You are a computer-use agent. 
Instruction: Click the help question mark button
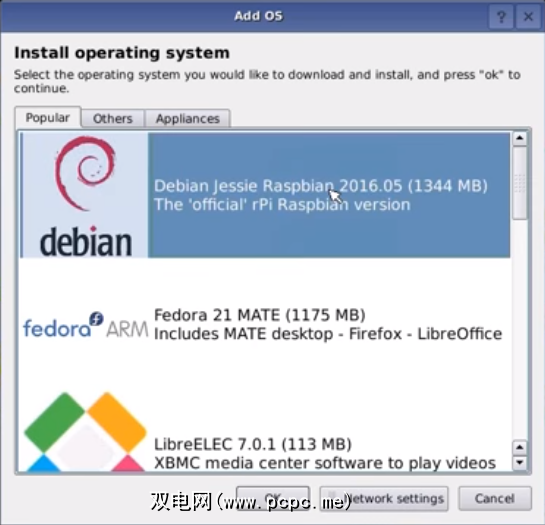(501, 16)
